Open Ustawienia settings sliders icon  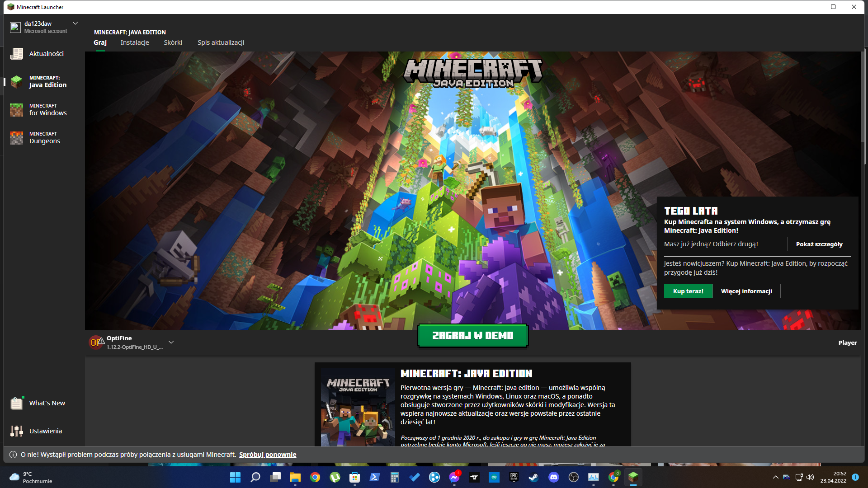pyautogui.click(x=17, y=431)
